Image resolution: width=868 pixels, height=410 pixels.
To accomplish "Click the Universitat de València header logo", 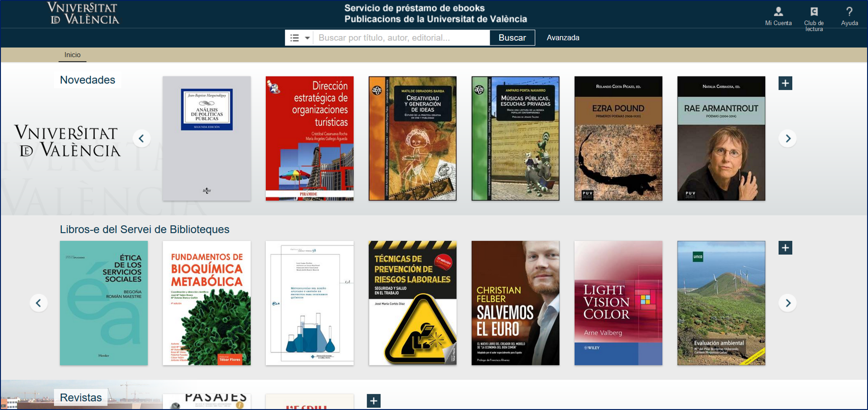I will coord(83,13).
